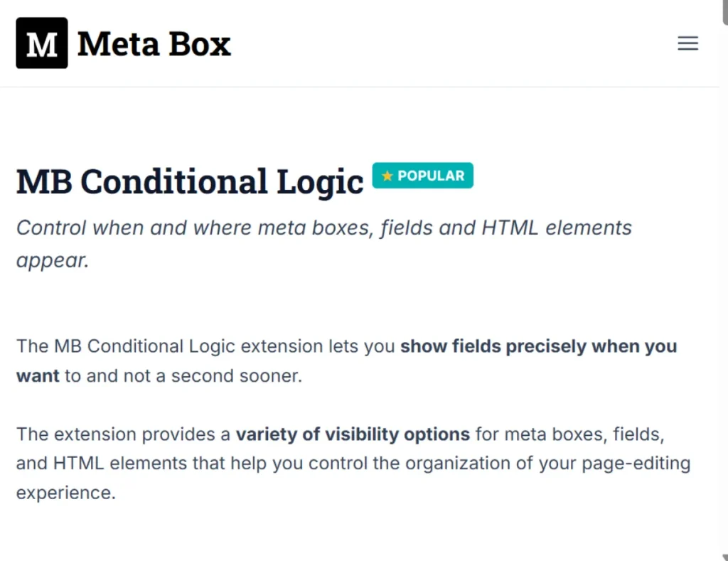728x561 pixels.
Task: Go to homepage via Meta Box title text
Action: 154,44
